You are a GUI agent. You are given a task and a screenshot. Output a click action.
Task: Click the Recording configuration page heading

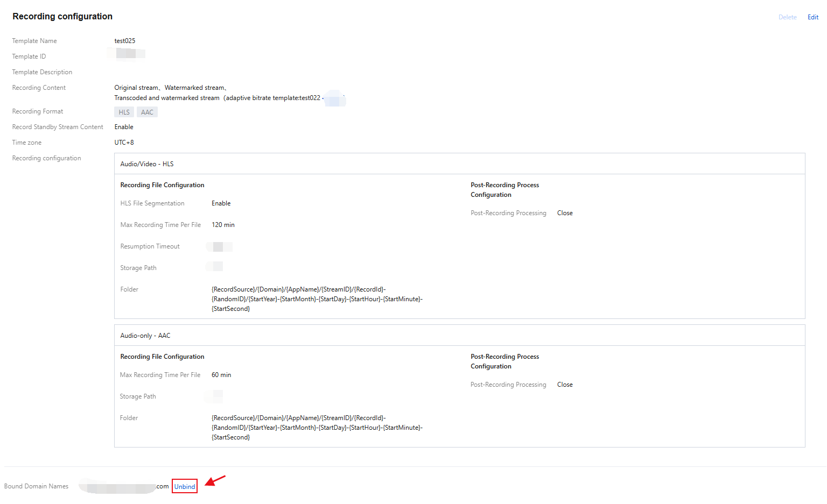pyautogui.click(x=62, y=17)
